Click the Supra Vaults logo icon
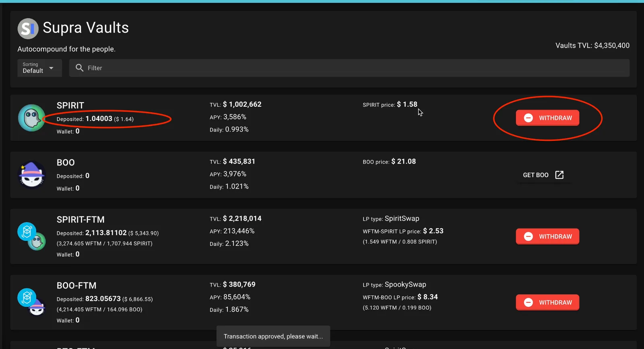This screenshot has width=644, height=349. coord(28,29)
